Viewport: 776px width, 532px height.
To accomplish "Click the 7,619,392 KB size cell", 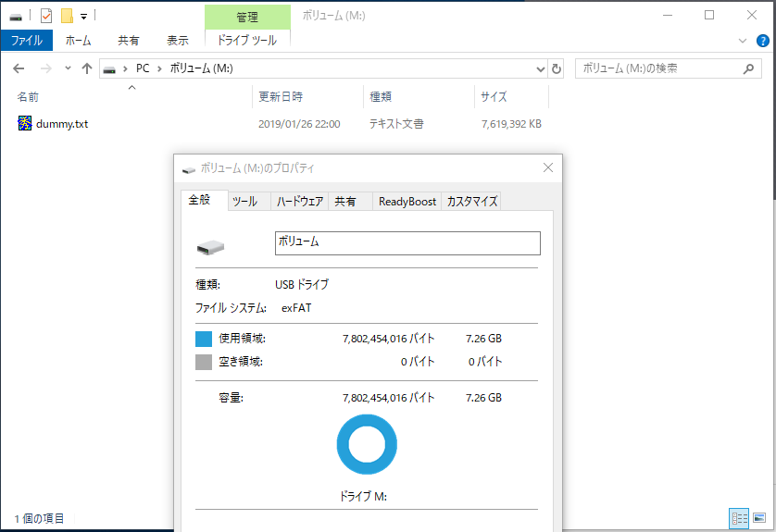I will [x=511, y=124].
